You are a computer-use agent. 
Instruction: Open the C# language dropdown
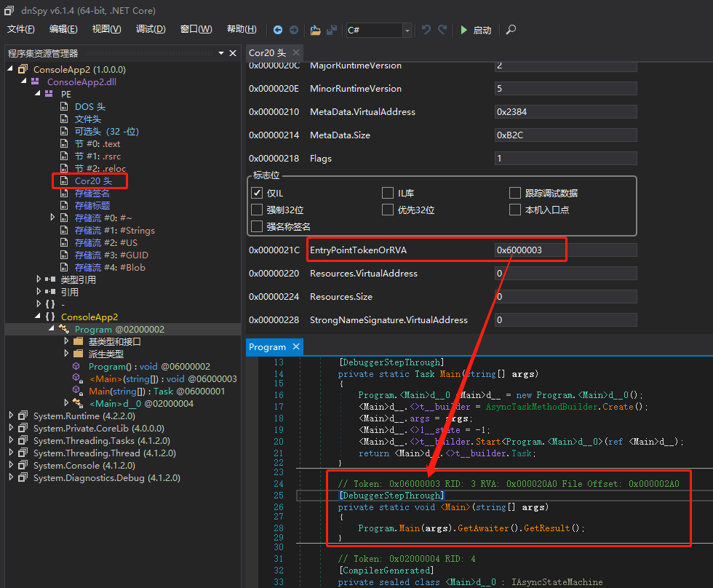point(407,30)
